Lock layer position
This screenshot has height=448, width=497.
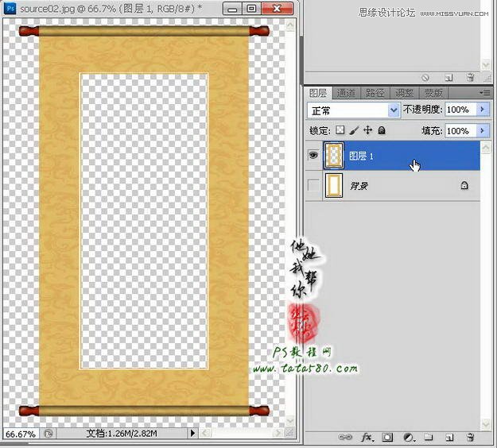tap(367, 130)
